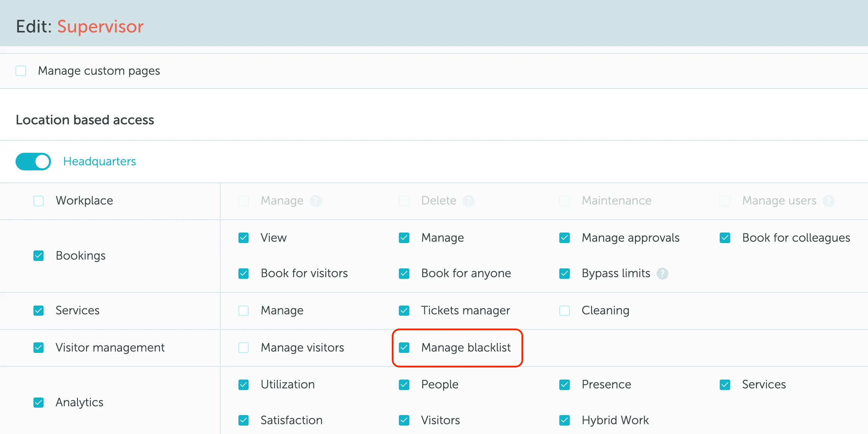The height and width of the screenshot is (434, 868).
Task: Uncheck the Services category checkbox
Action: click(39, 311)
